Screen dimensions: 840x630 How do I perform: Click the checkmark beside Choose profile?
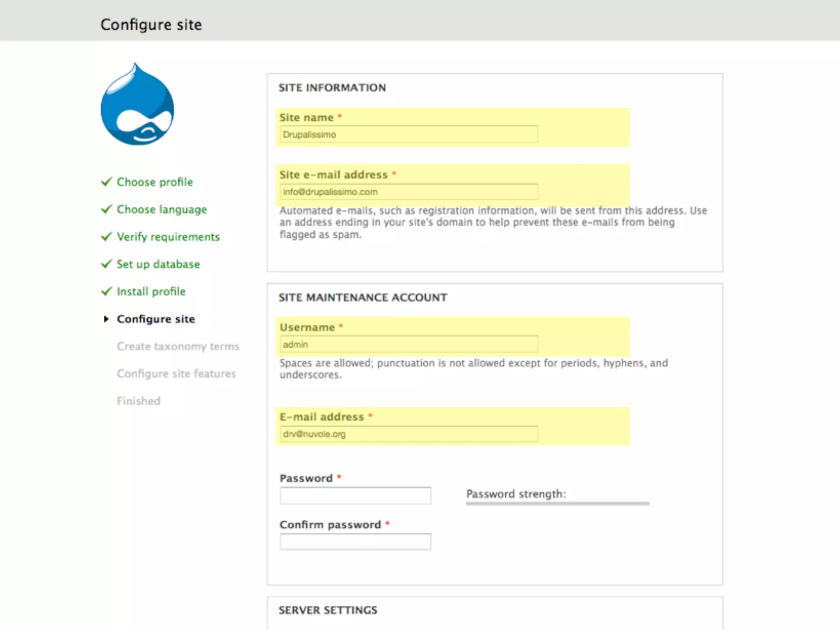tap(107, 182)
